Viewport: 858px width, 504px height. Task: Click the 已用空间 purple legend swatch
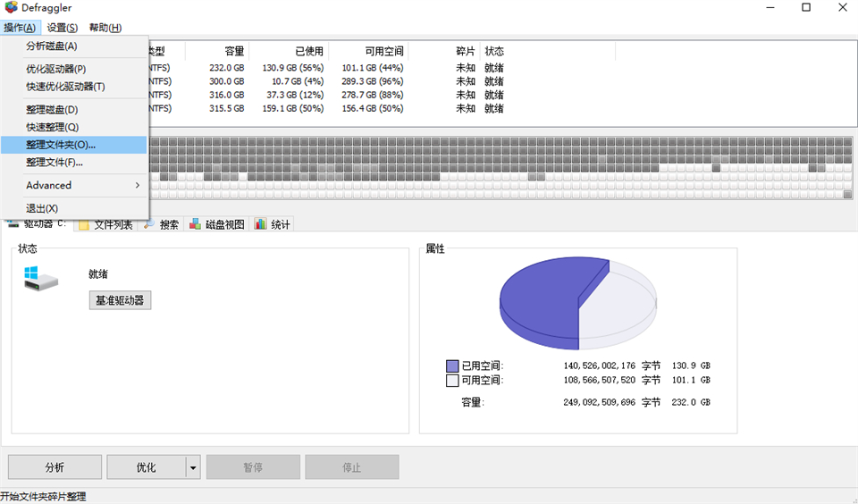(x=452, y=365)
